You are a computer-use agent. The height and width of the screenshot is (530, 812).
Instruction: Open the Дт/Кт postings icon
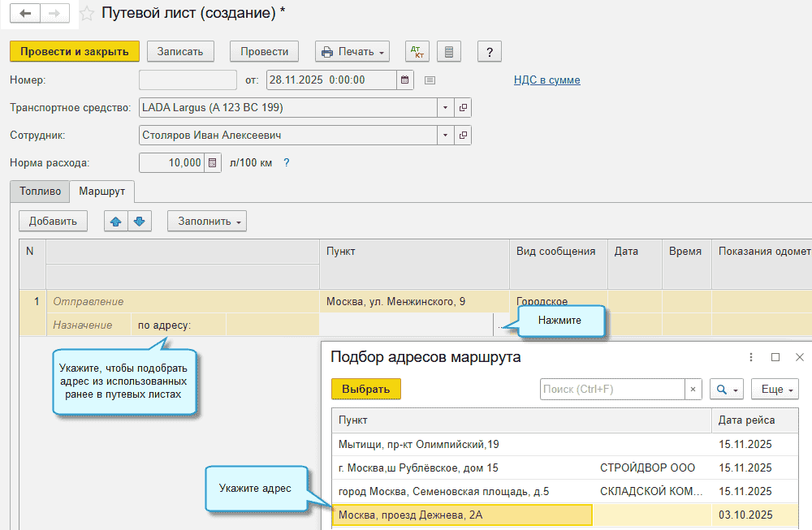pyautogui.click(x=417, y=52)
